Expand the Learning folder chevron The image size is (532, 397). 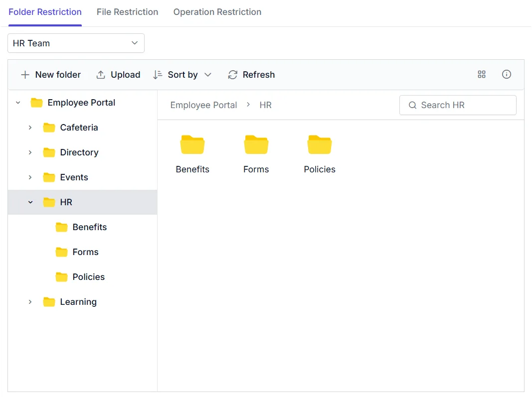[30, 302]
